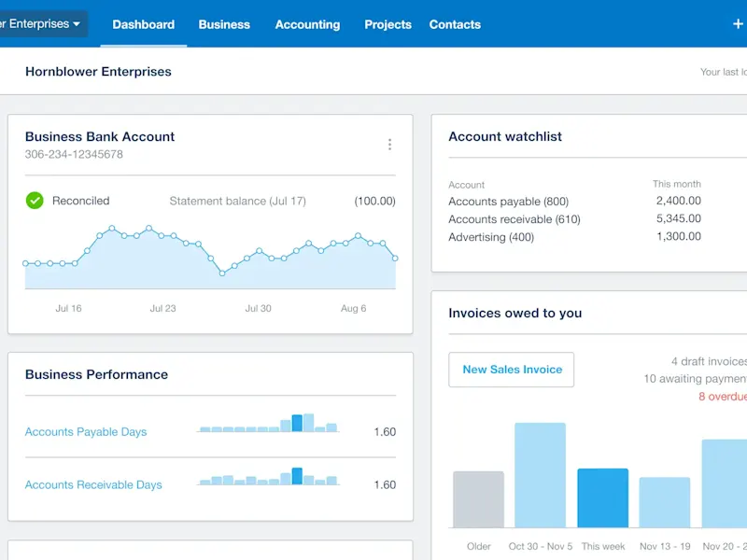Open the Projects menu

pos(388,24)
